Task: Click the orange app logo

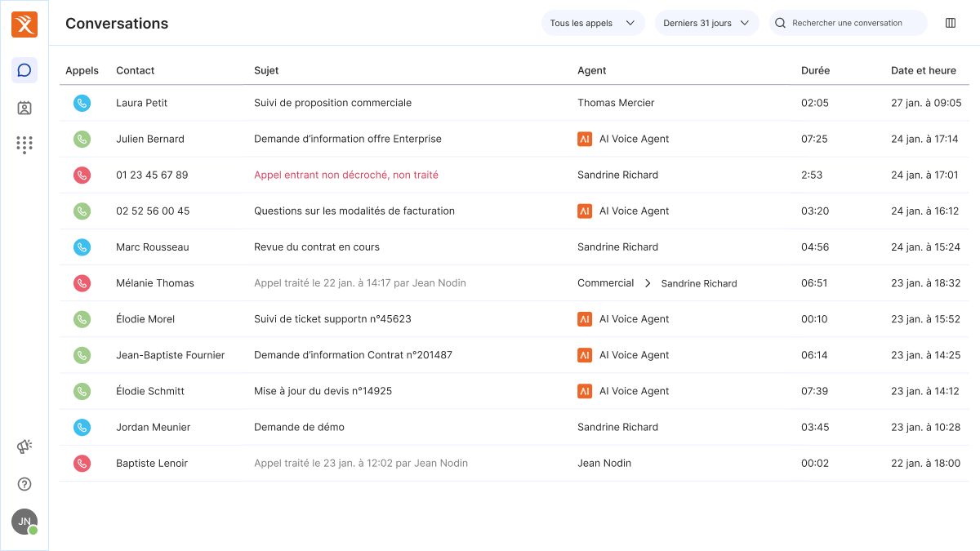Action: [x=24, y=24]
